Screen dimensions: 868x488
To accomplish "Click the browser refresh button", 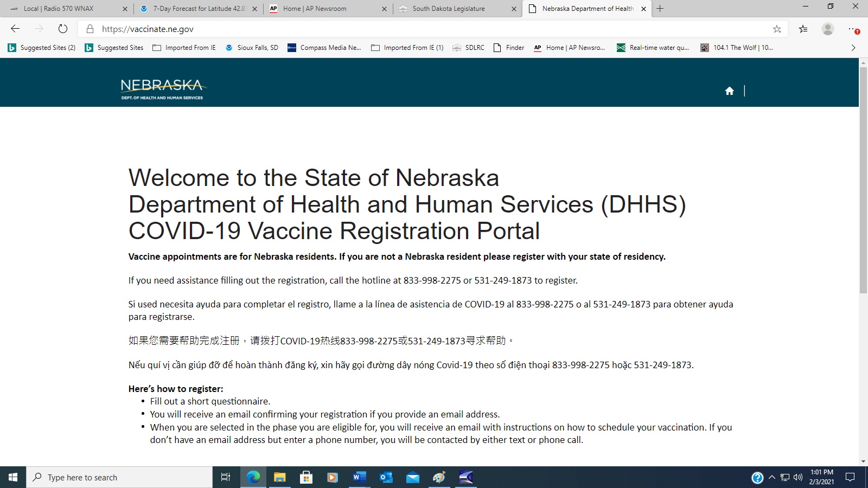I will (63, 29).
